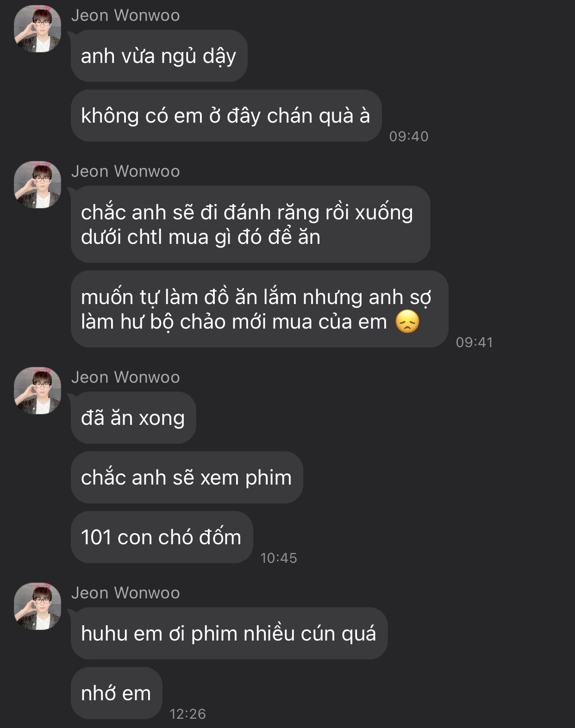Tap the 10:45 timestamp
This screenshot has height=728, width=575.
click(279, 558)
